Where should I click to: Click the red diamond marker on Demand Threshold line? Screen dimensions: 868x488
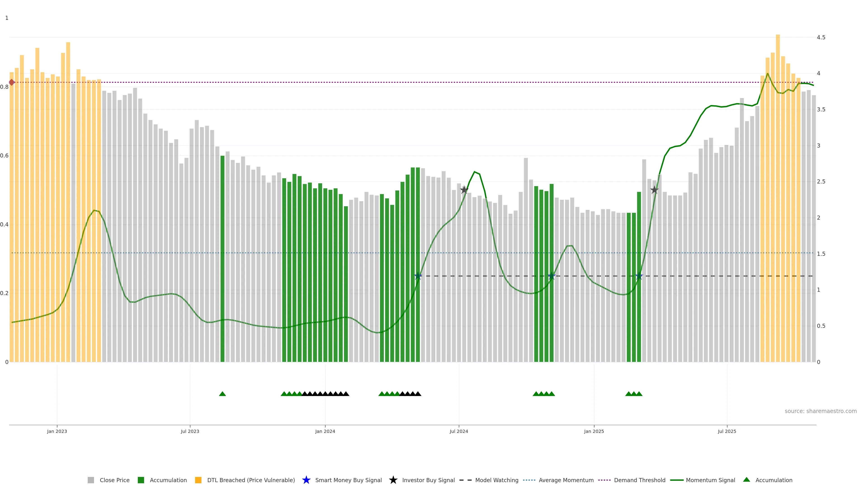point(12,82)
